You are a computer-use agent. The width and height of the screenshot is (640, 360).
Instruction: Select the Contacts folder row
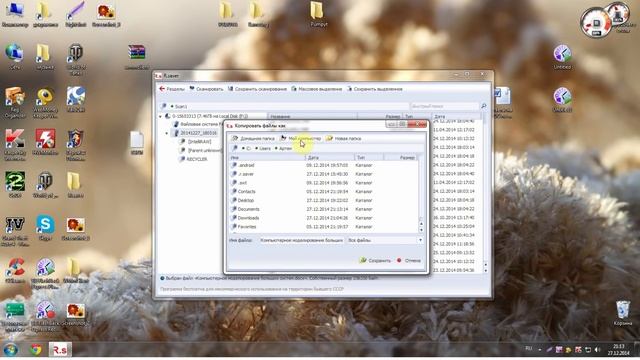coord(324,191)
